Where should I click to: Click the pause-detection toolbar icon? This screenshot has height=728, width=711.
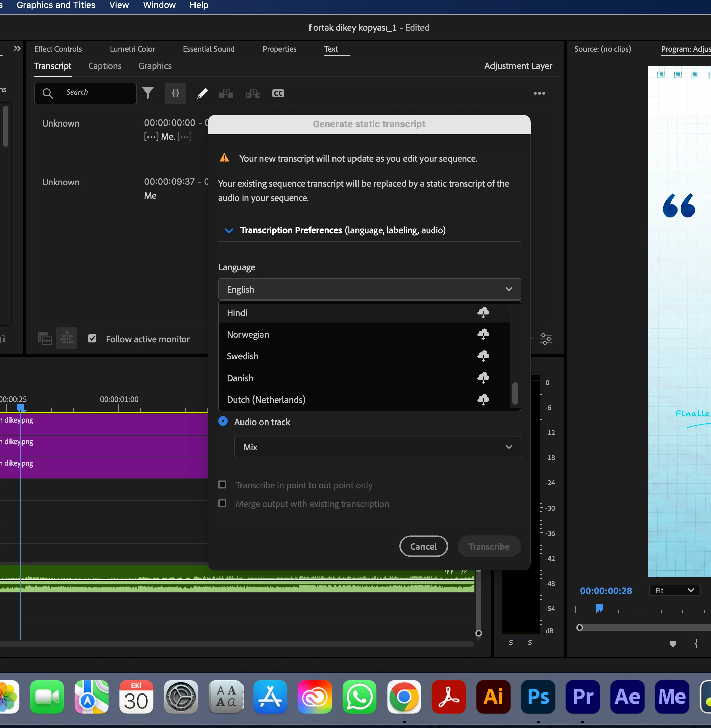(x=176, y=93)
